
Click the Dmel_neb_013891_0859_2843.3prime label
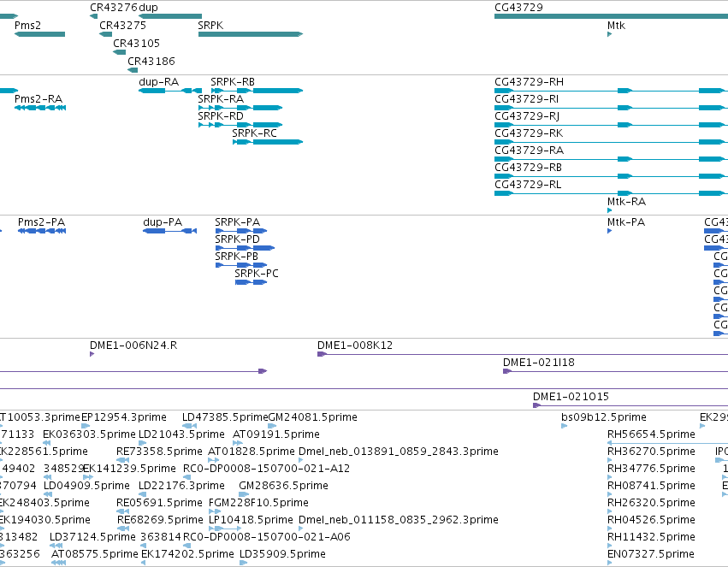point(399,452)
